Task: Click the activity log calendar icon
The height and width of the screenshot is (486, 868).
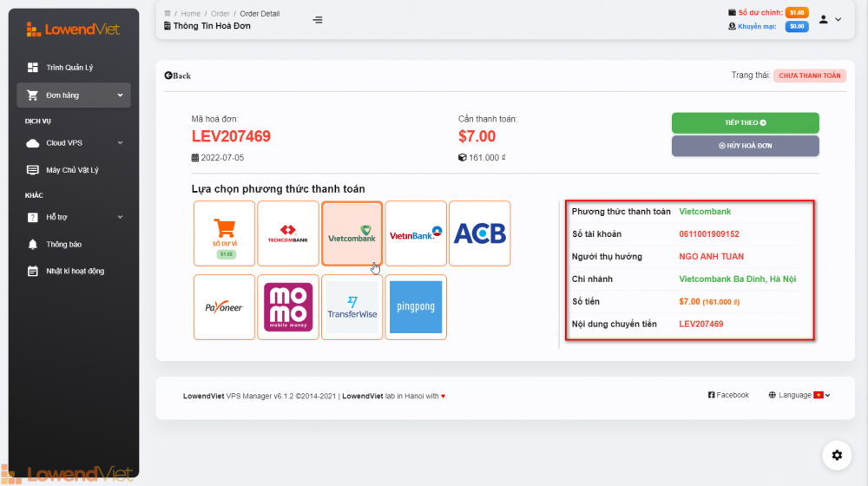Action: point(33,272)
